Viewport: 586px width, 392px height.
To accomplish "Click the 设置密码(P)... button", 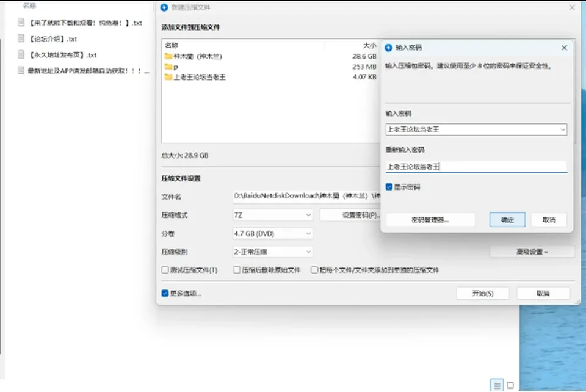I will click(350, 215).
